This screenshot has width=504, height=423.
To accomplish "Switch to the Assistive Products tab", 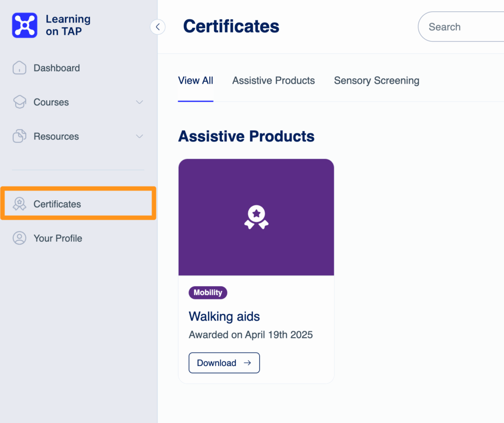I will (273, 80).
